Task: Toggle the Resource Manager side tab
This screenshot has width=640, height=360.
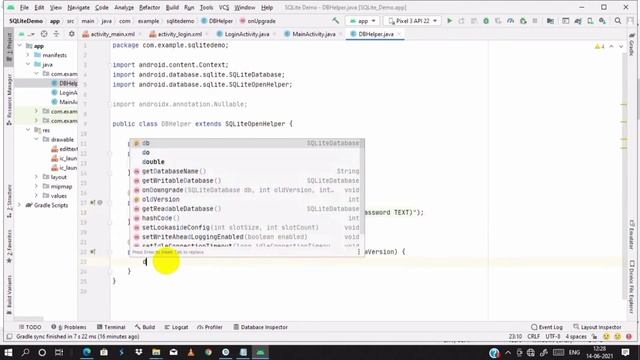Action: [9, 100]
